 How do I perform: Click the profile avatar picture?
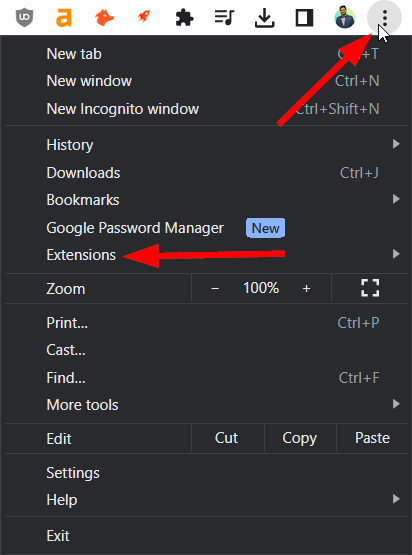345,17
